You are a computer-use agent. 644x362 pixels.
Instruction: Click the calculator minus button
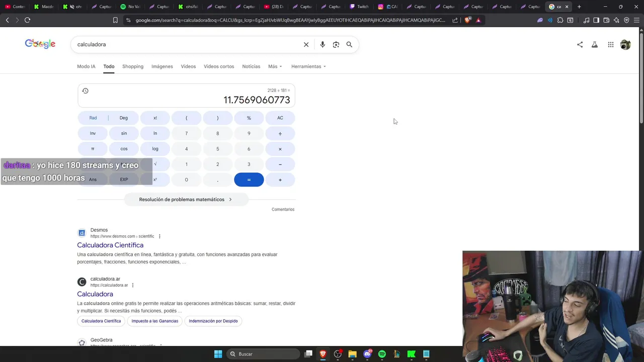pos(280,164)
